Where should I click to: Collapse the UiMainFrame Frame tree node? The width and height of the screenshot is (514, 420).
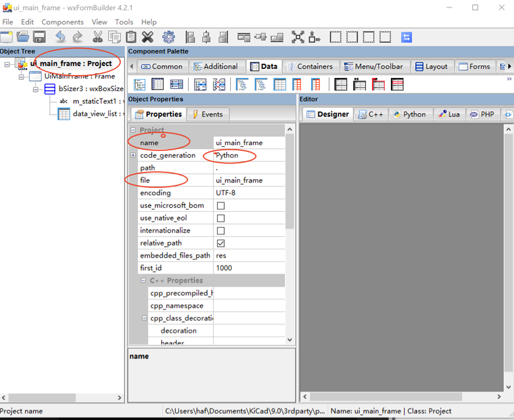point(21,77)
